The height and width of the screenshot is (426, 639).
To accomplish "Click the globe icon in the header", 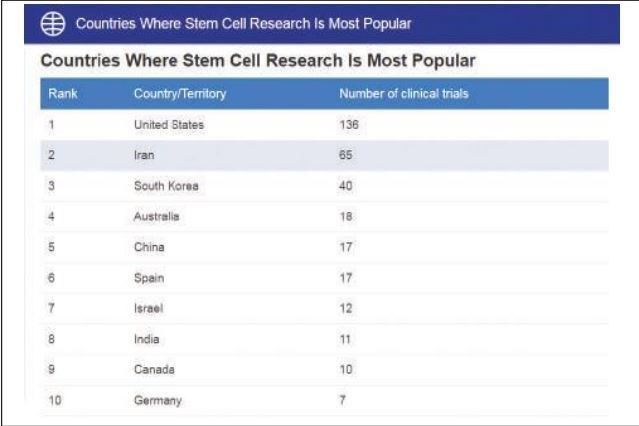I will pyautogui.click(x=46, y=22).
